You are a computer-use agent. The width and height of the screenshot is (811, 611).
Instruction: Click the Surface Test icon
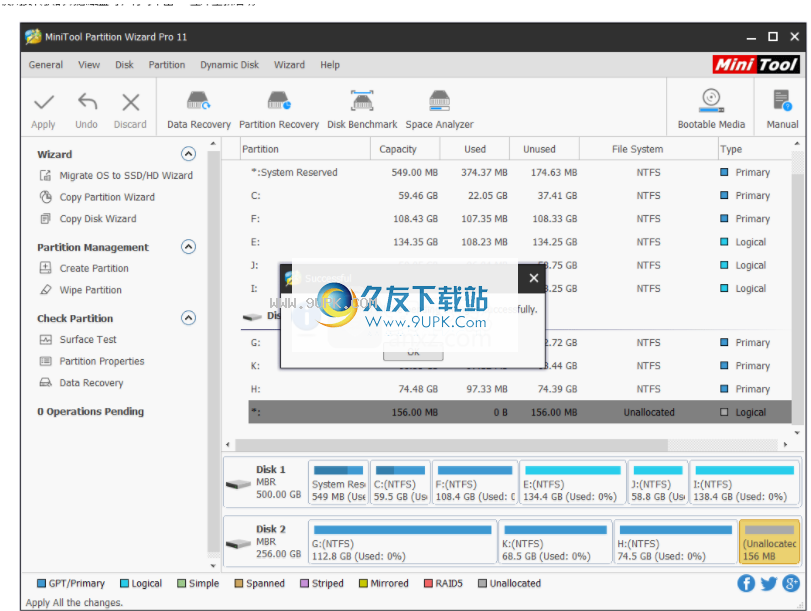46,339
